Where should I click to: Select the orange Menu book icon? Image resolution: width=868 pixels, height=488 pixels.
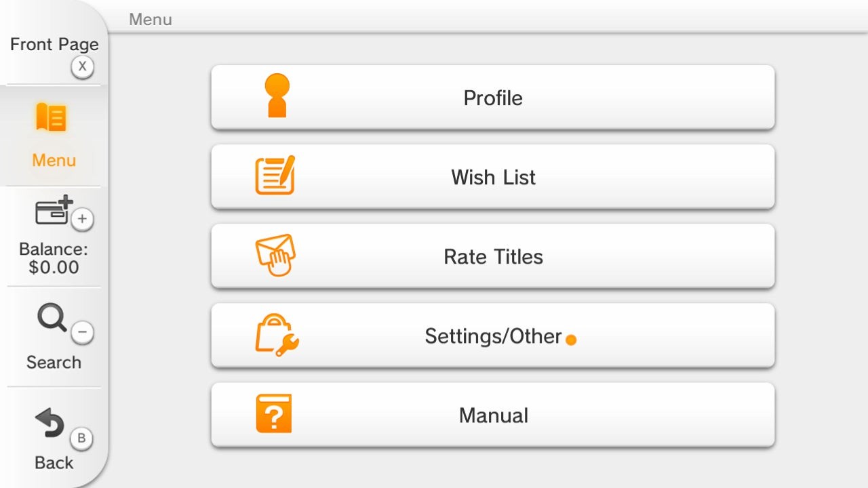tap(51, 118)
